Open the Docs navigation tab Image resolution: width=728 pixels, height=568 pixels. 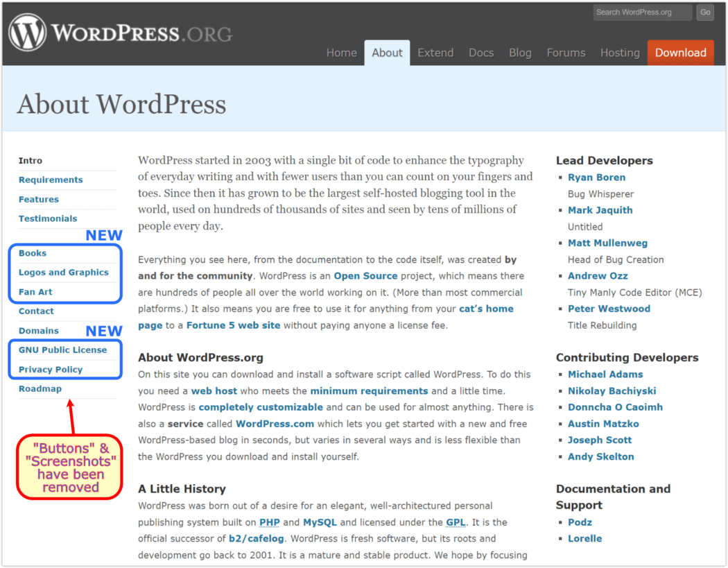(481, 53)
